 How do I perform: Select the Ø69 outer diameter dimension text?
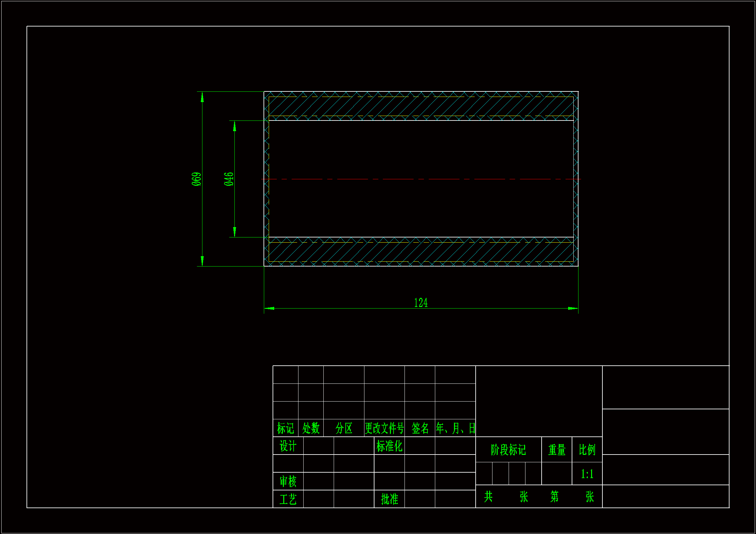196,179
